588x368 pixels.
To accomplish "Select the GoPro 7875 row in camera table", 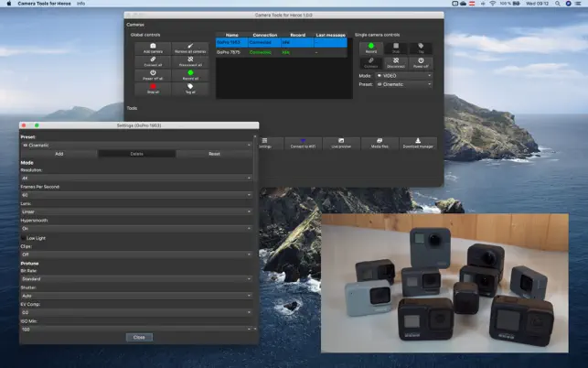I will pyautogui.click(x=282, y=52).
